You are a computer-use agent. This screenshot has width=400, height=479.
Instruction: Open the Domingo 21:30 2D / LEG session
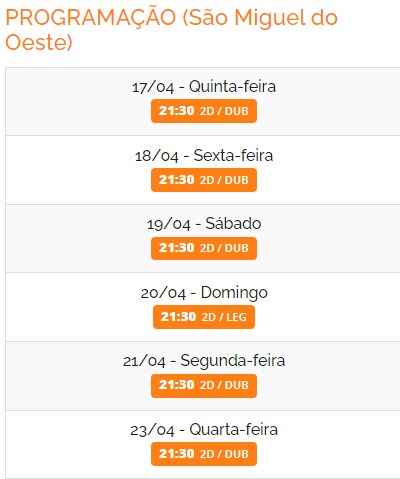pos(204,317)
